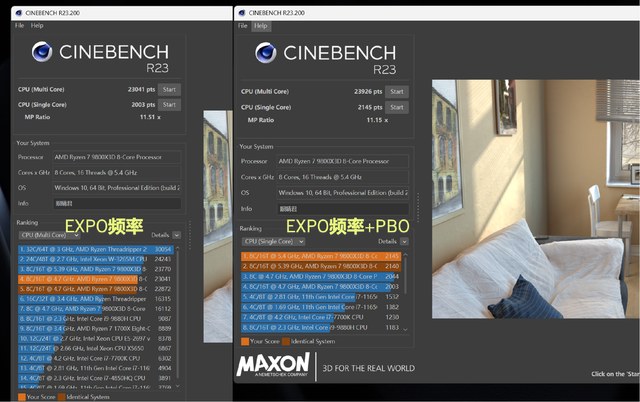Viewport: 640px width, 402px height.
Task: Select rank 8 Core i9-9880H row scoring 9087
Action: (96, 319)
